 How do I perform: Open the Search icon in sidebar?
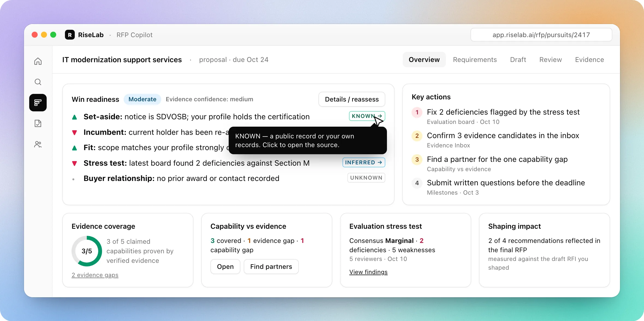tap(38, 82)
